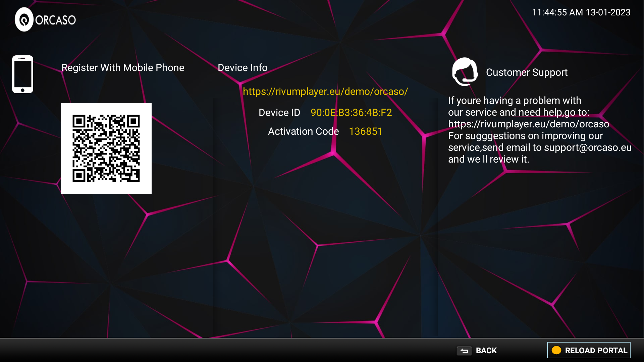Click the support URL in help text
Viewport: 644px width, 362px height.
coord(528,124)
